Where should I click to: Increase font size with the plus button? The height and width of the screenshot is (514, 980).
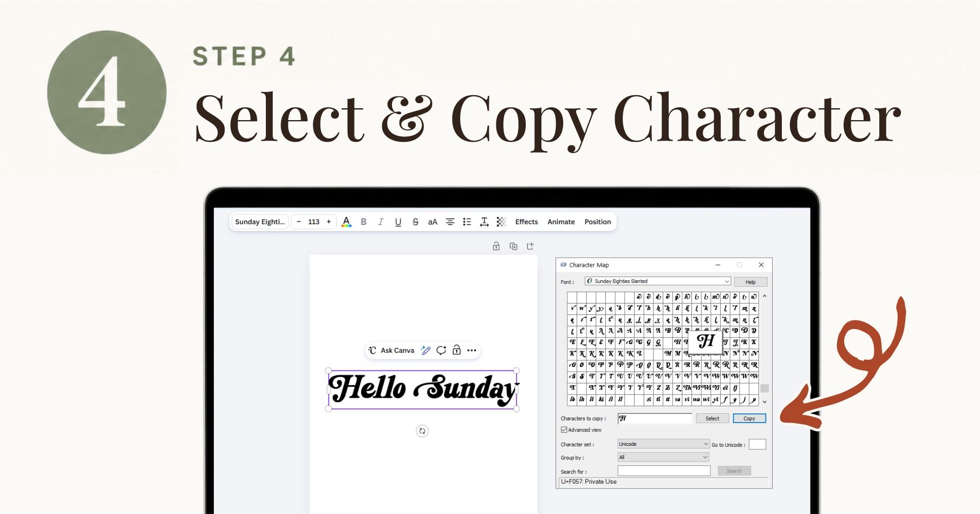(x=329, y=222)
